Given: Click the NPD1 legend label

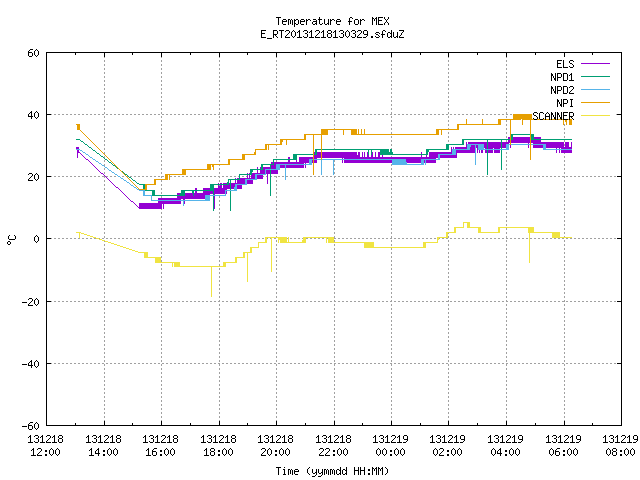Looking at the screenshot, I should point(562,77).
